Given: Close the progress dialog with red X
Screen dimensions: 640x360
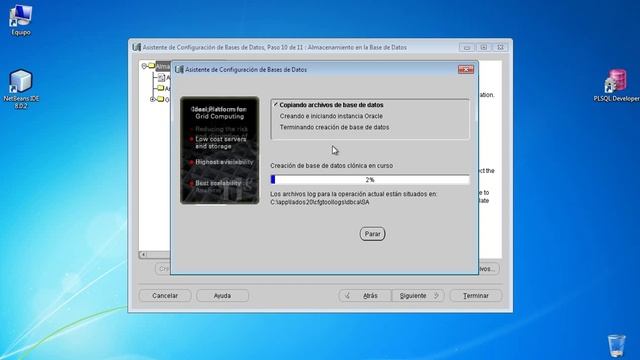Looking at the screenshot, I should pyautogui.click(x=466, y=69).
